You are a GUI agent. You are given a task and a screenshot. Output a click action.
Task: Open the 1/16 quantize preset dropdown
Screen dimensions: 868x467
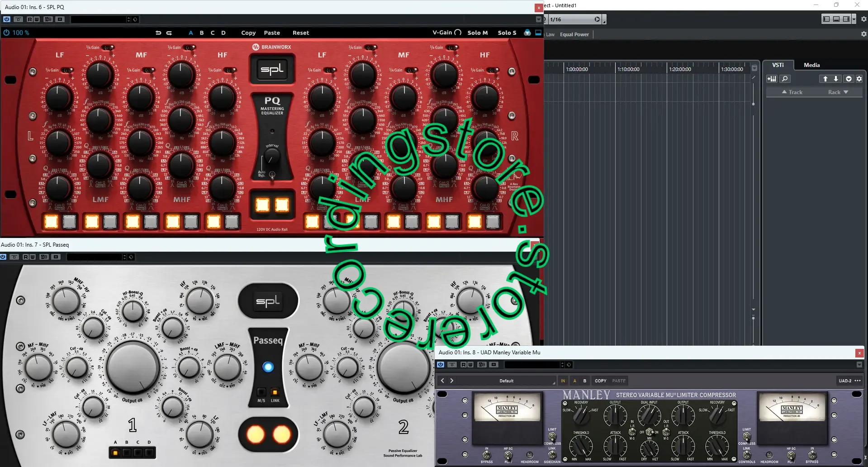tap(574, 19)
